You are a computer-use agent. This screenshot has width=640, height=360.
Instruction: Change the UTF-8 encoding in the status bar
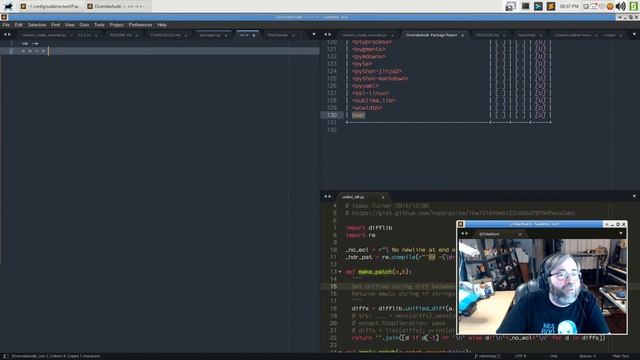click(x=520, y=356)
